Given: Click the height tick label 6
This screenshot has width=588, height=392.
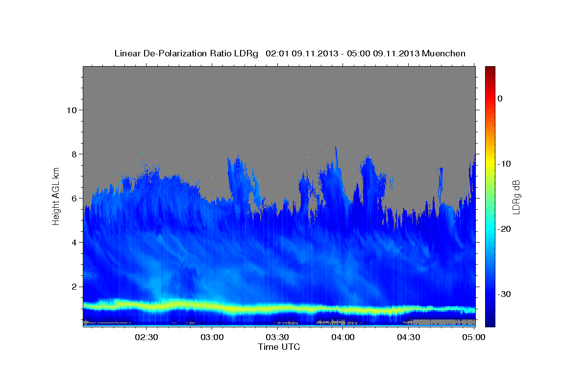Looking at the screenshot, I should pos(73,198).
